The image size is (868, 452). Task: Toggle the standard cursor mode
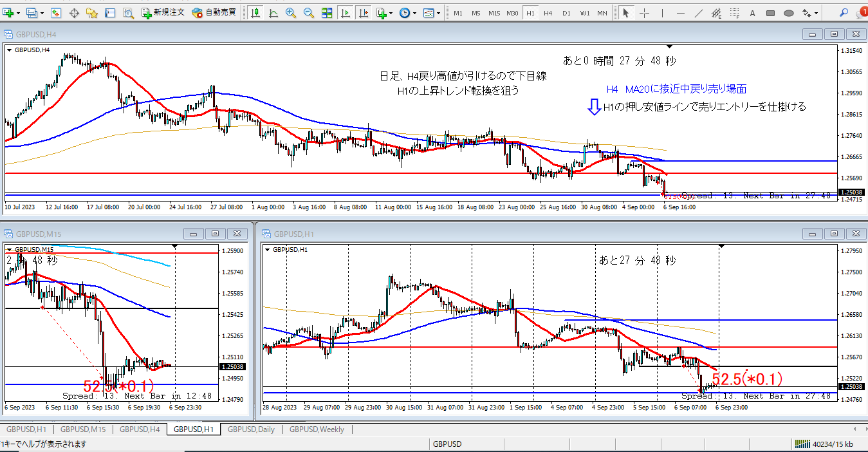click(625, 13)
